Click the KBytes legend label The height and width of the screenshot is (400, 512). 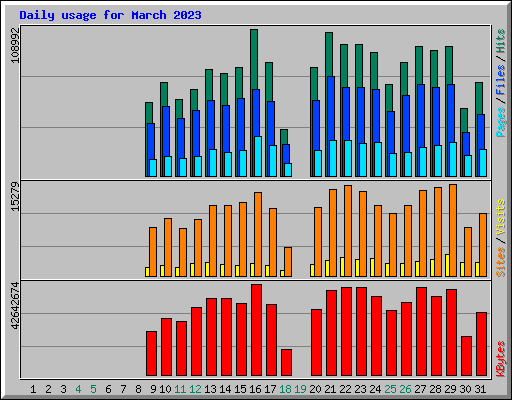501,359
